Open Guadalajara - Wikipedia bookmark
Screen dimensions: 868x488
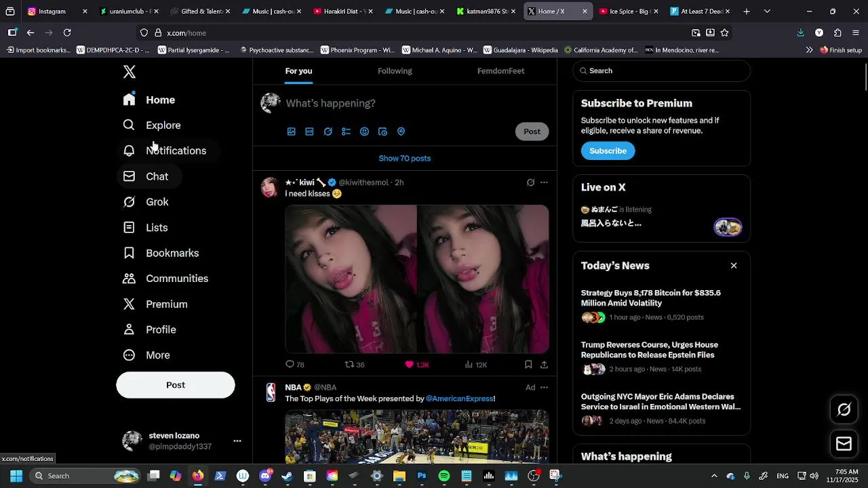click(520, 50)
